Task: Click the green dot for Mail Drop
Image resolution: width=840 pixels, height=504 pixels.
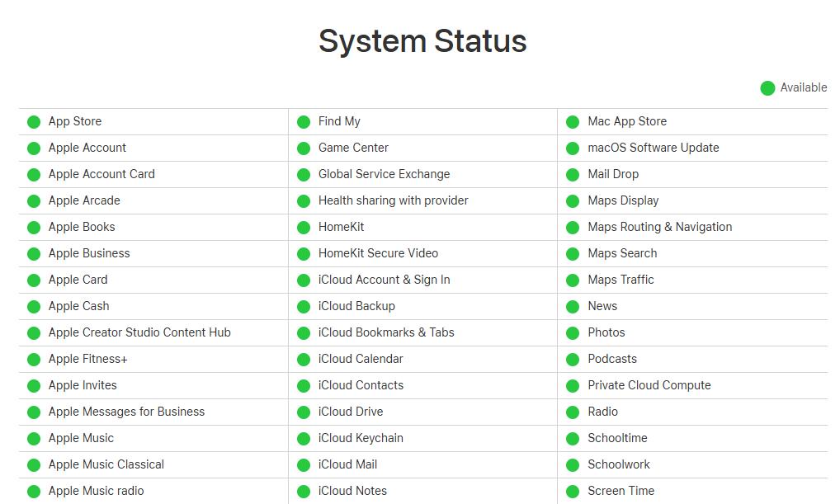Action: (573, 175)
